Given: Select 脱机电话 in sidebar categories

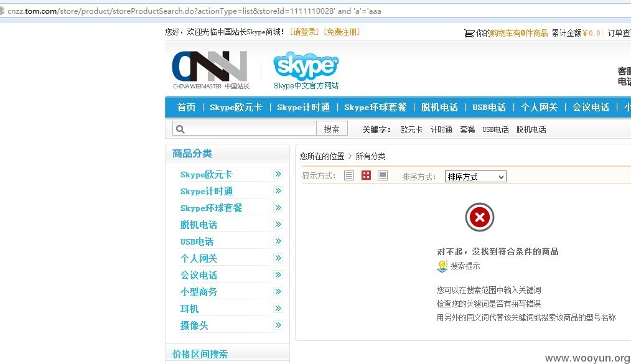Looking at the screenshot, I should [199, 225].
